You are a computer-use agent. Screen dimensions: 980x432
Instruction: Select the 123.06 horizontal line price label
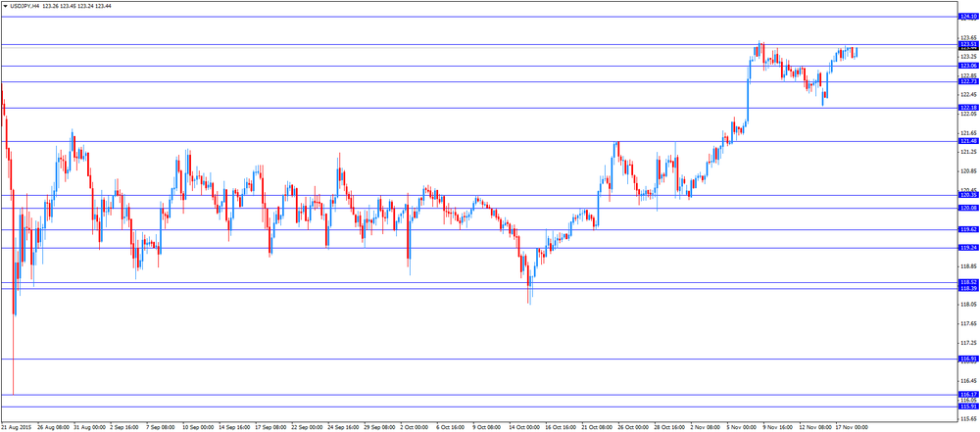click(x=968, y=66)
